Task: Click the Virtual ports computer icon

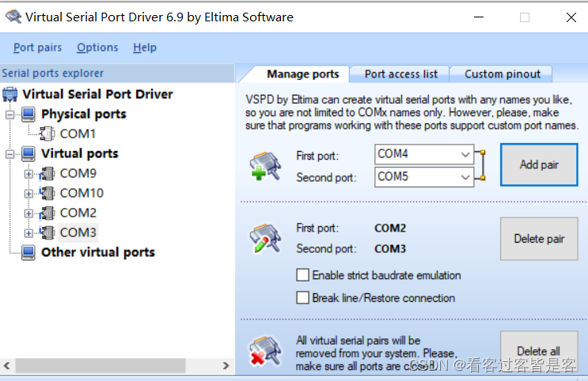Action: click(x=28, y=153)
